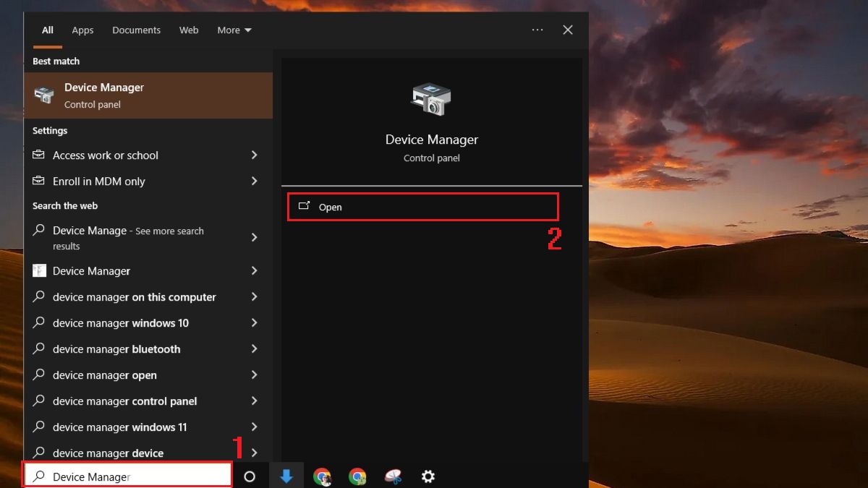Expand arrow for device manager on this computer
The width and height of the screenshot is (868, 488).
point(254,297)
